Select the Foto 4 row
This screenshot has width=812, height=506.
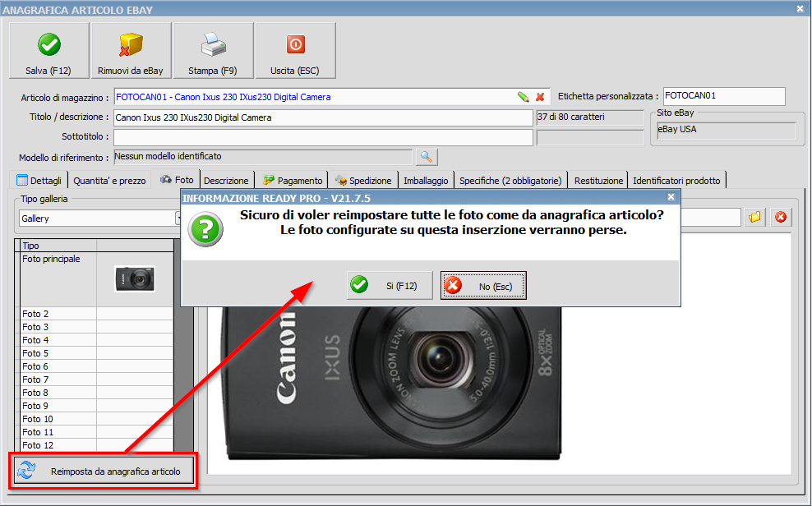97,340
